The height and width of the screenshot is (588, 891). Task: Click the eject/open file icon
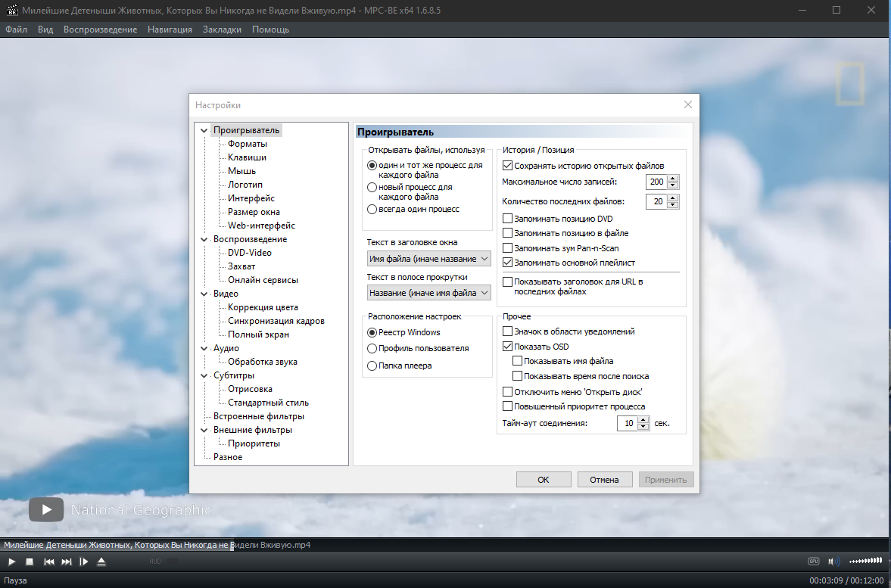pyautogui.click(x=101, y=562)
